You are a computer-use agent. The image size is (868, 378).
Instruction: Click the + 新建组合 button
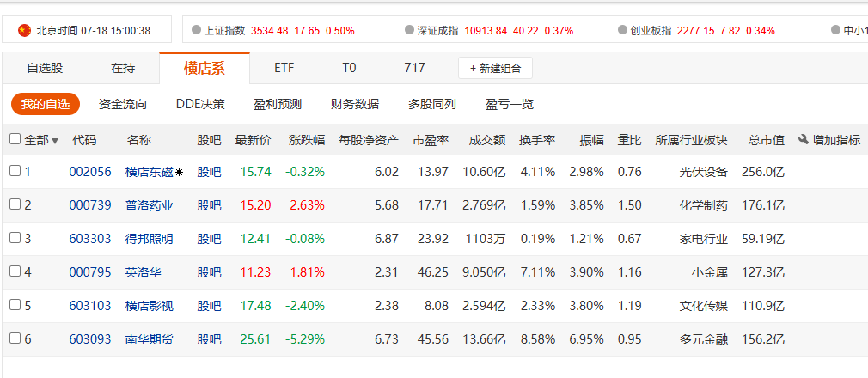[495, 68]
